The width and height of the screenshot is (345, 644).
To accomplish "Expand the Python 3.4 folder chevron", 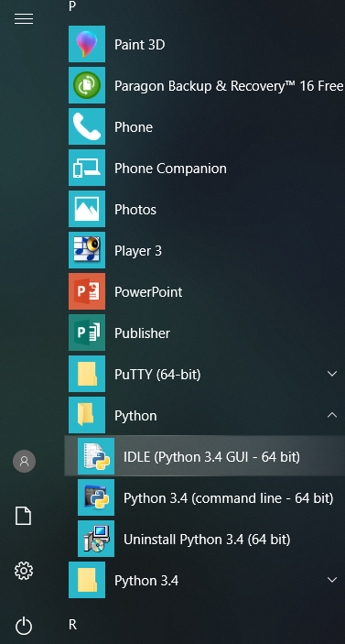I will (x=332, y=580).
